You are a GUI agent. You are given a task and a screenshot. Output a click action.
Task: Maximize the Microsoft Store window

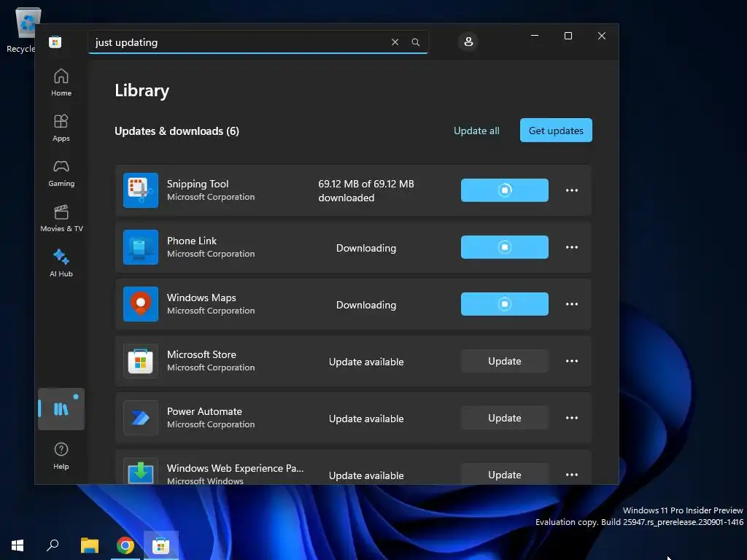[568, 36]
